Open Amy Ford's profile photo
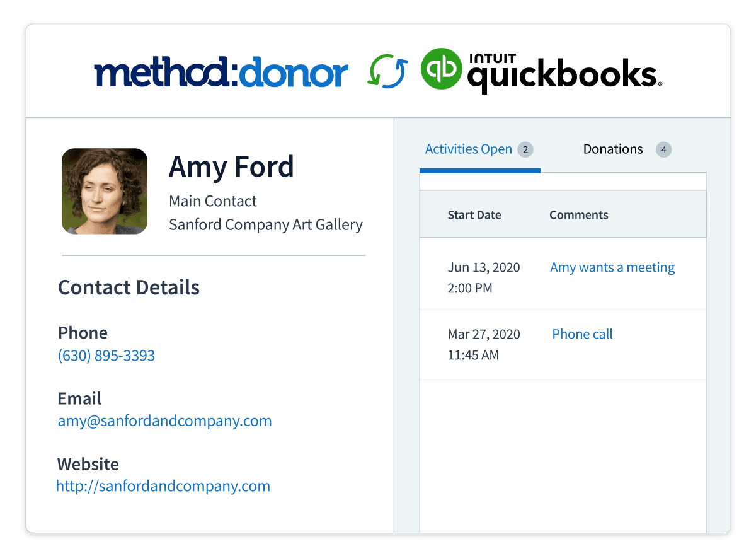Screen dimensions: 756x556 (105, 191)
